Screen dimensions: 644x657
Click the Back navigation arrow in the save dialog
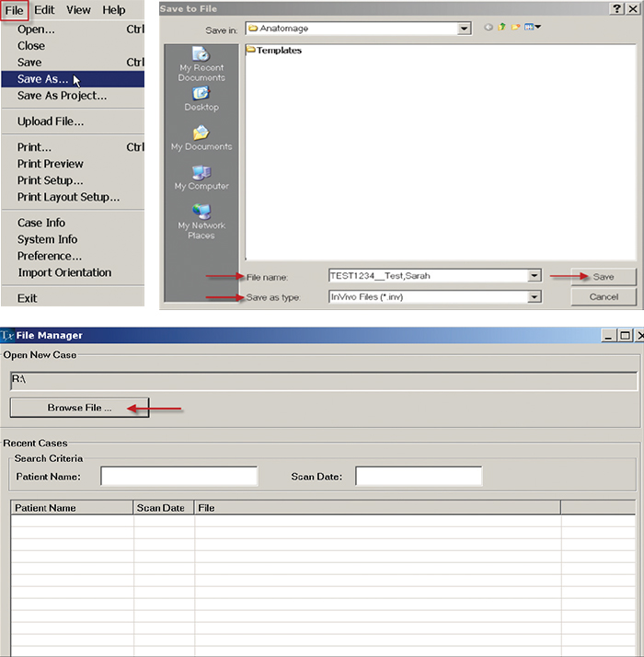click(x=488, y=28)
